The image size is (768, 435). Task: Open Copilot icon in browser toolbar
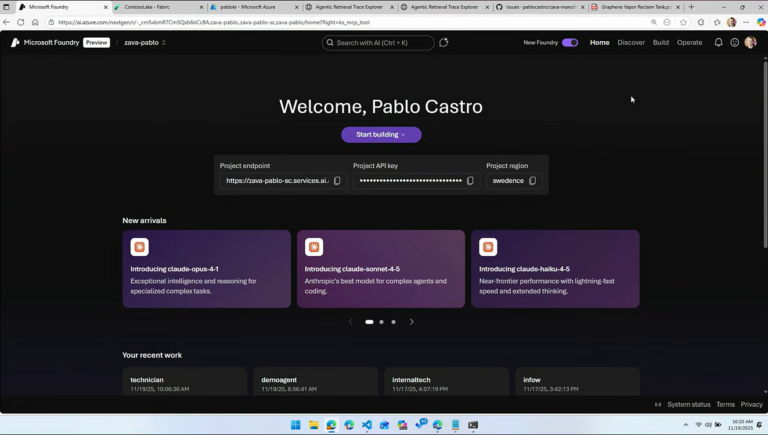[761, 22]
